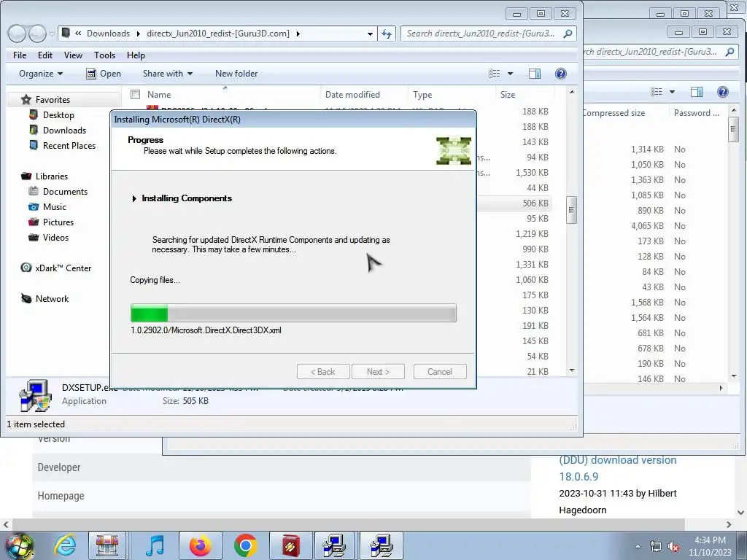
Task: Select the 506 KB file row
Action: 514,203
